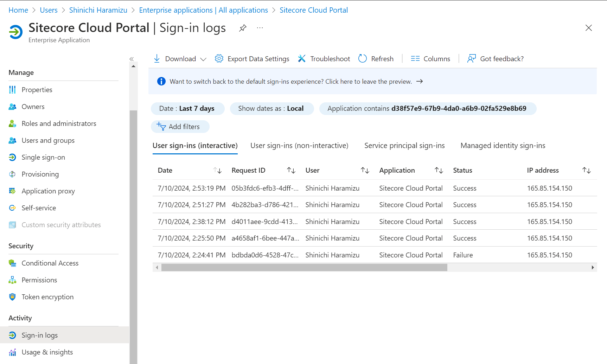The width and height of the screenshot is (607, 364).
Task: Switch to Service principal sign-ins tab
Action: (404, 146)
